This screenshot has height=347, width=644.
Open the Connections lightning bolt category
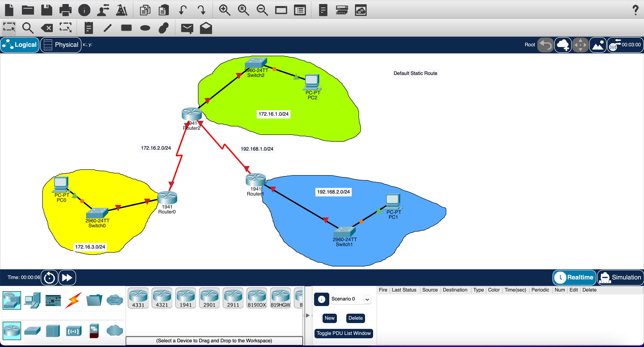73,300
